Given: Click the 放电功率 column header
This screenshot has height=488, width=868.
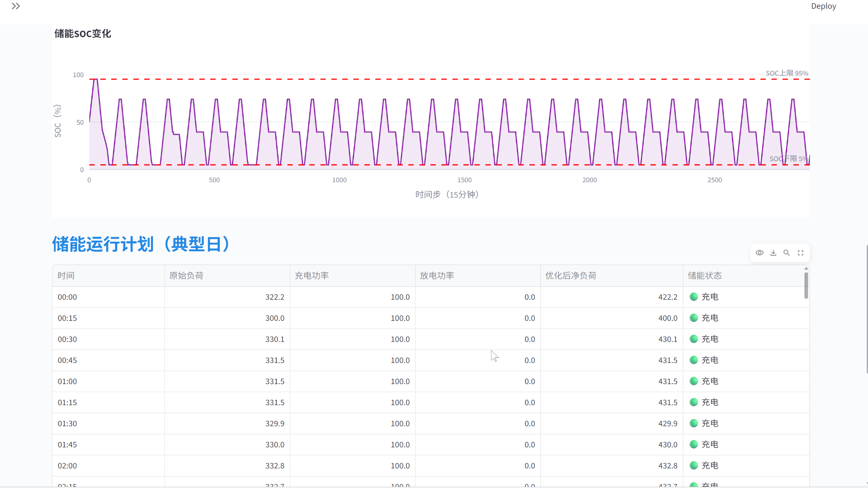Looking at the screenshot, I should click(478, 276).
